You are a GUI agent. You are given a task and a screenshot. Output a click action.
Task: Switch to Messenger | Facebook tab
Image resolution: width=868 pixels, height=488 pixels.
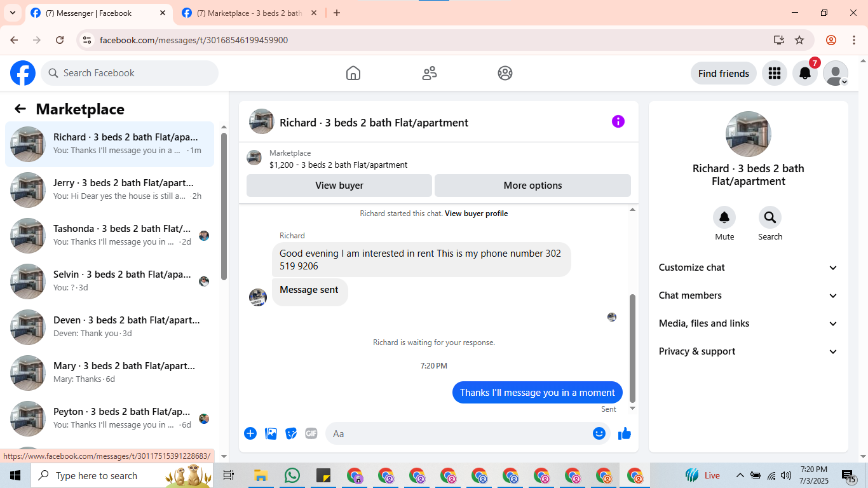pyautogui.click(x=98, y=13)
